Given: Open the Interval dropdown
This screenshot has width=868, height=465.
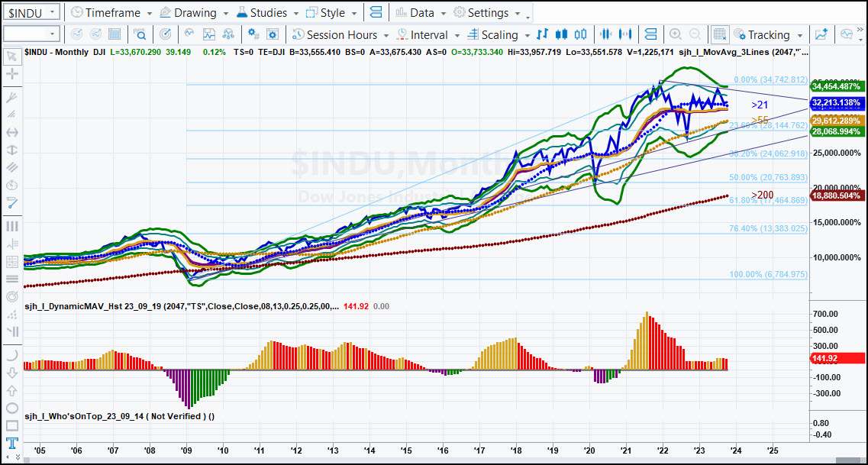Looking at the screenshot, I should [428, 34].
